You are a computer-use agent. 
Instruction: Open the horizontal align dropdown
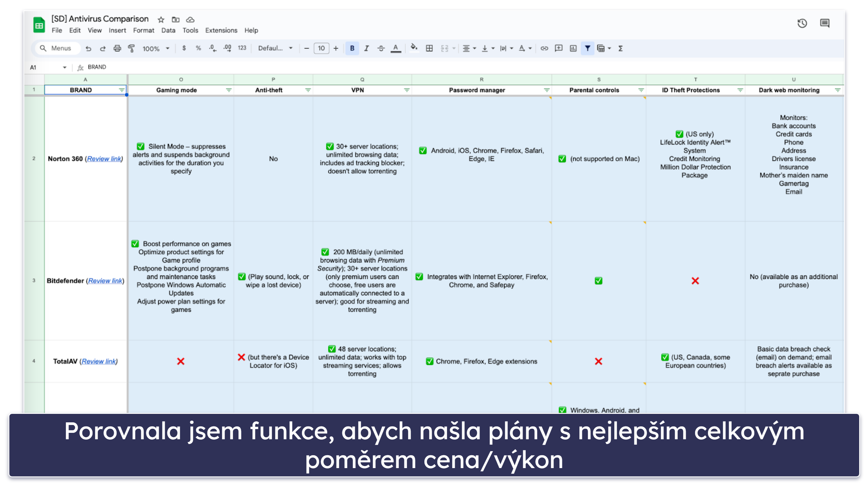coord(469,48)
